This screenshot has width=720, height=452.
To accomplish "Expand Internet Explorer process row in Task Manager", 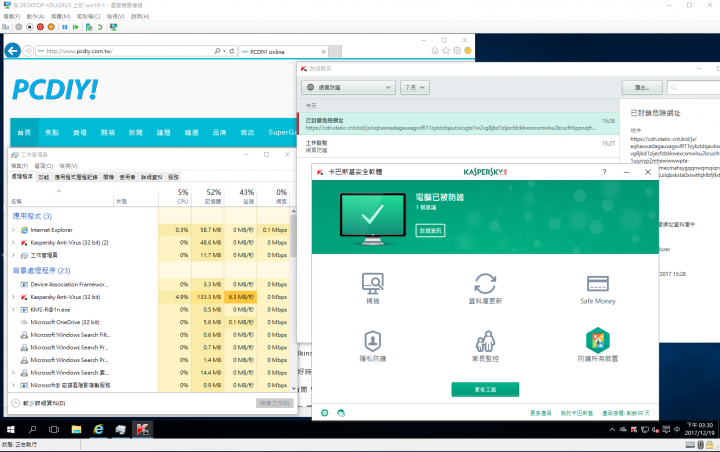I will pyautogui.click(x=13, y=230).
